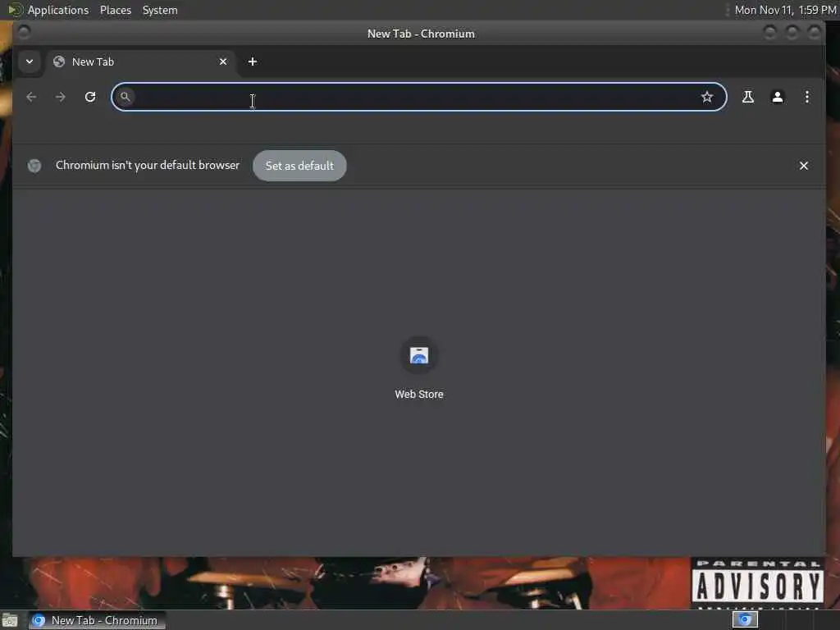Go forward to the next page

[x=61, y=97]
